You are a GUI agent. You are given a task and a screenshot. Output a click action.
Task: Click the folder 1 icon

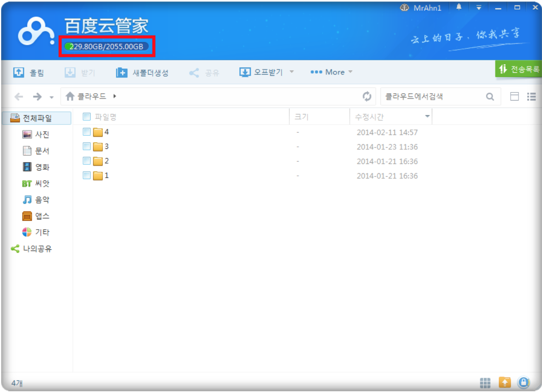pos(98,176)
